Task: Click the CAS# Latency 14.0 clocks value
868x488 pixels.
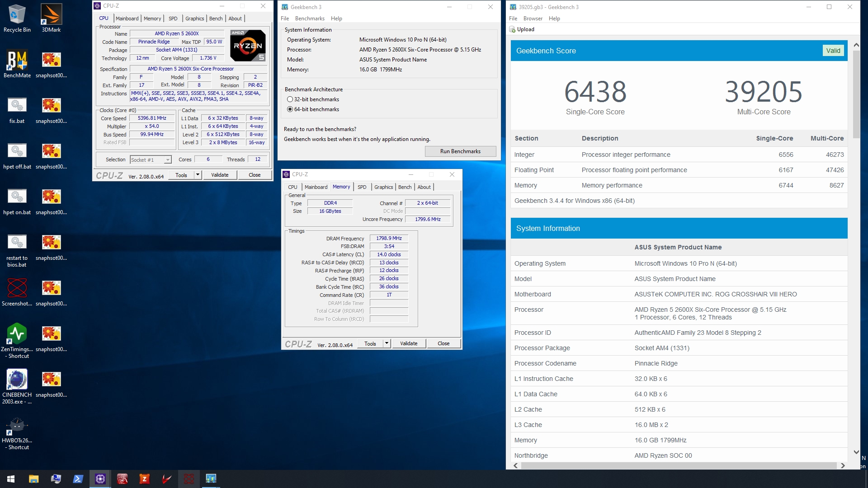Action: point(389,255)
